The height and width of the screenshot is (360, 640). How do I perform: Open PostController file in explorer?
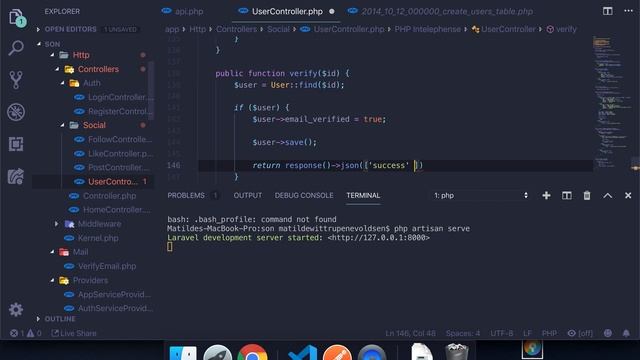pyautogui.click(x=116, y=167)
